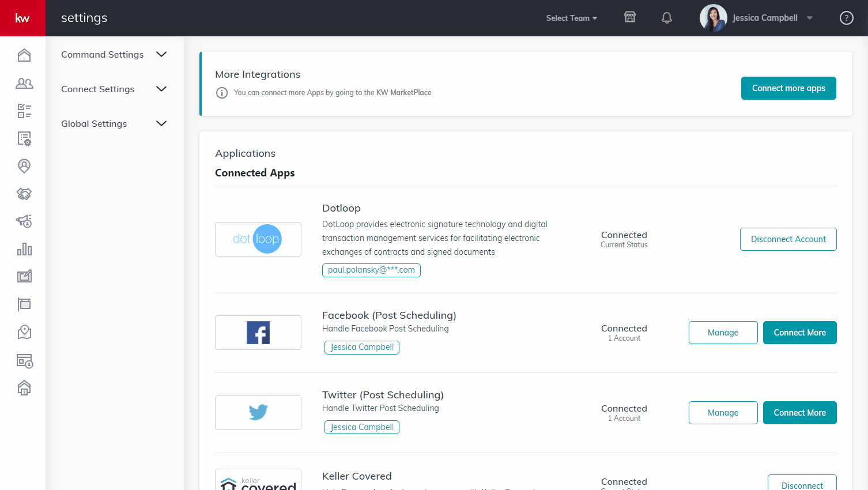Open the Consumer web-page sidebar icon

point(24,361)
